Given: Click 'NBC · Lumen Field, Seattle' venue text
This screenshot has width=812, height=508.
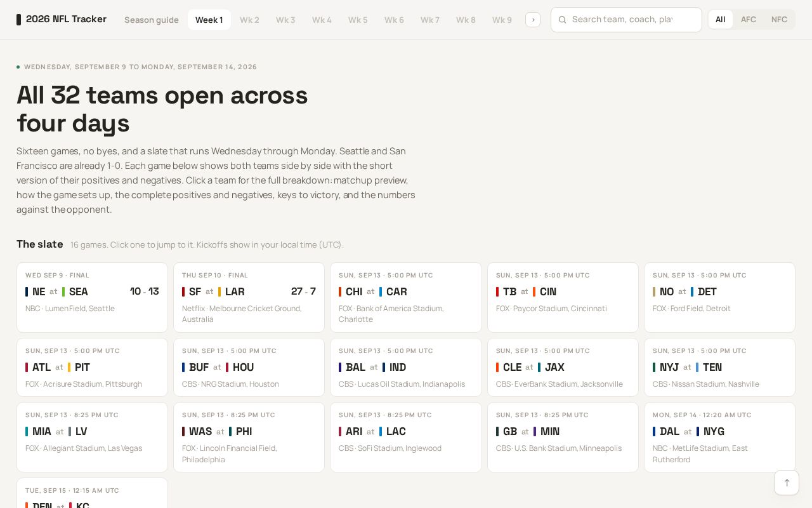Looking at the screenshot, I should click(x=70, y=309).
